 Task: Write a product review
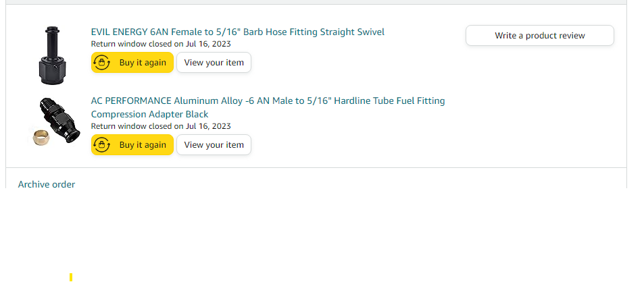[540, 35]
